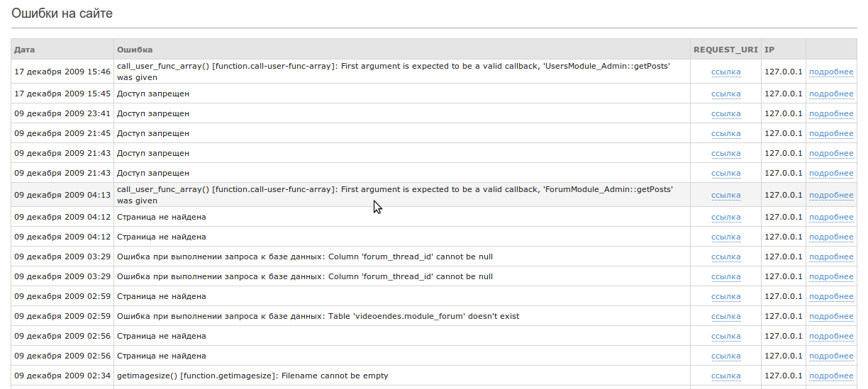This screenshot has height=389, width=868.
Task: Click the "Дата" column header
Action: pos(25,50)
